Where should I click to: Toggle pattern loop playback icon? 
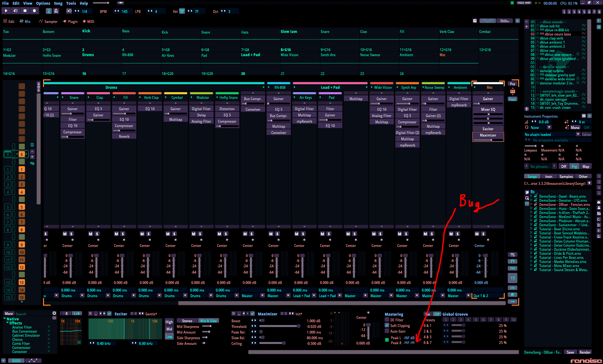(15, 11)
